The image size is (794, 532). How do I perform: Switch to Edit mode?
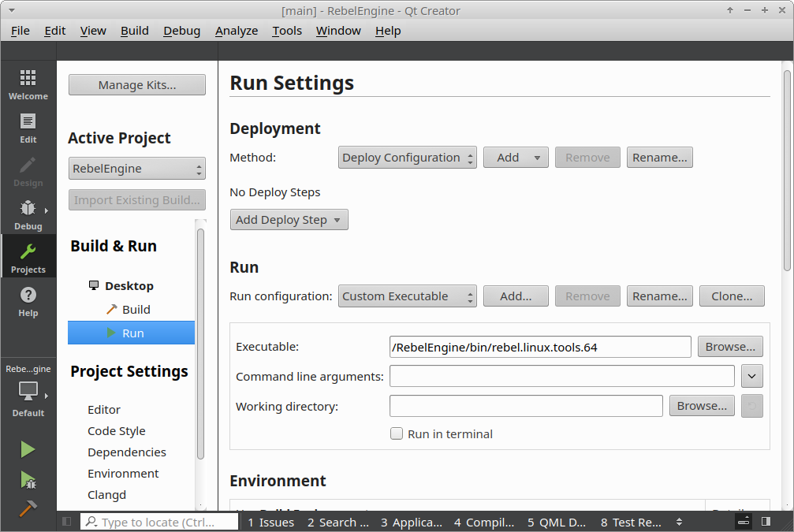tap(28, 128)
